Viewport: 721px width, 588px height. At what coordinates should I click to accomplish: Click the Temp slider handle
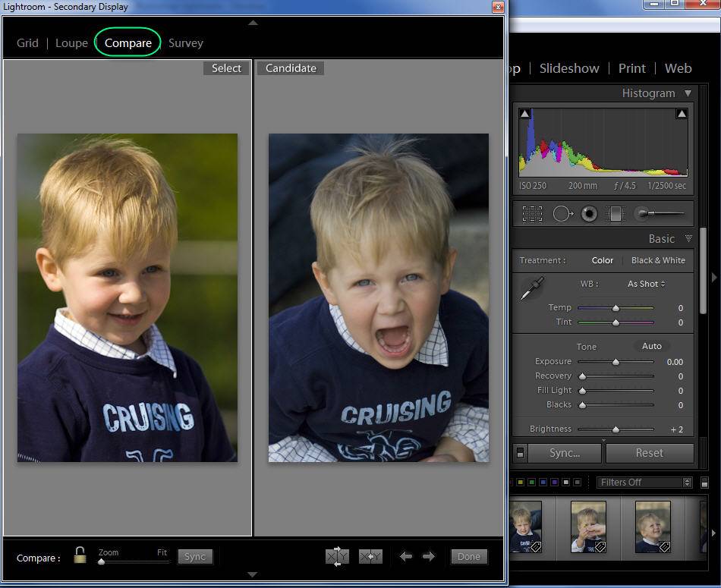coord(616,308)
